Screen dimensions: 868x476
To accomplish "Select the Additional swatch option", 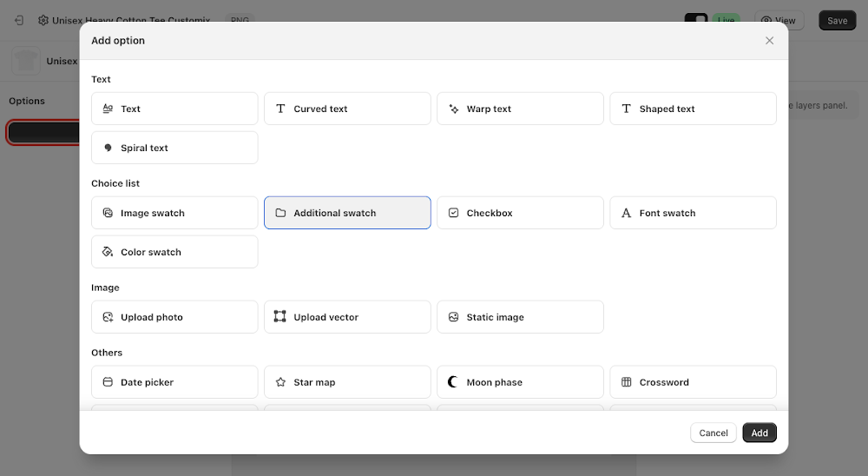I will coord(347,213).
